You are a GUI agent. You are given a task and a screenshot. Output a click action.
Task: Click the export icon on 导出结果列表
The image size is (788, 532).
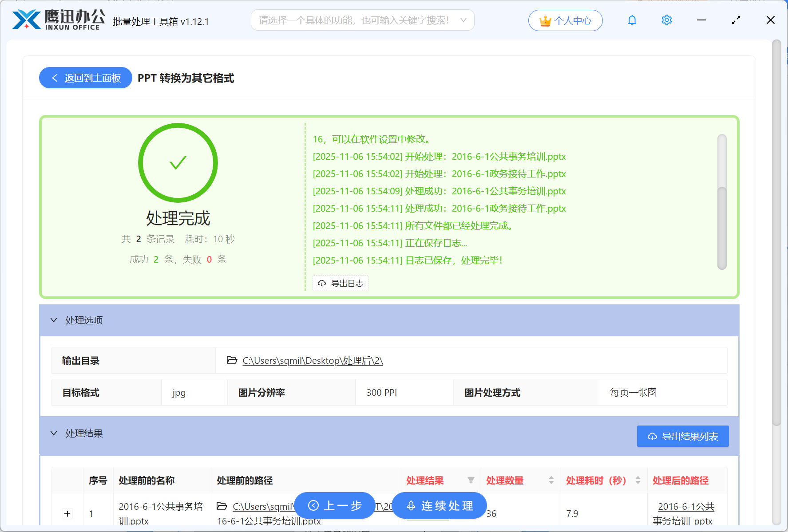tap(652, 436)
